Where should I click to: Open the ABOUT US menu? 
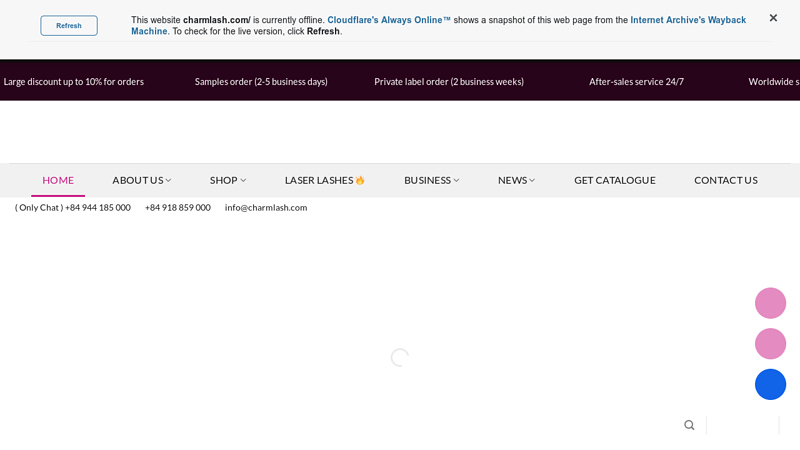click(x=138, y=180)
